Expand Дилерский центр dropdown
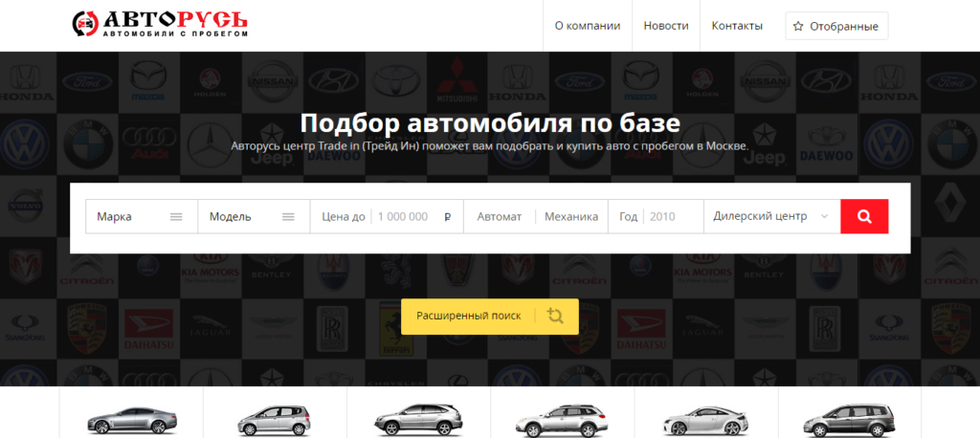The height and width of the screenshot is (438, 980). 772,217
